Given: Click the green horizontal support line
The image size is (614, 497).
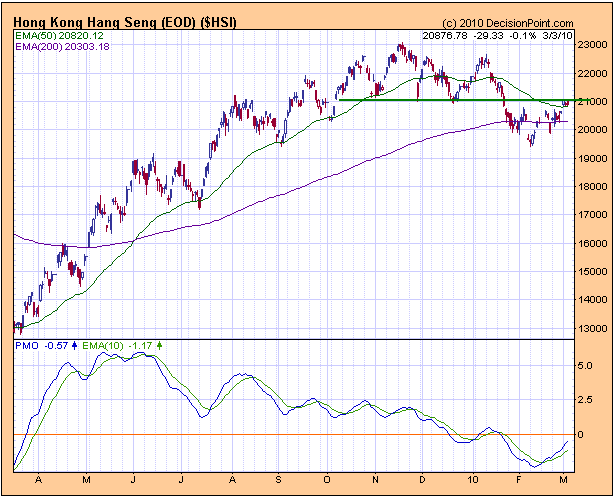Looking at the screenshot, I should coord(450,100).
